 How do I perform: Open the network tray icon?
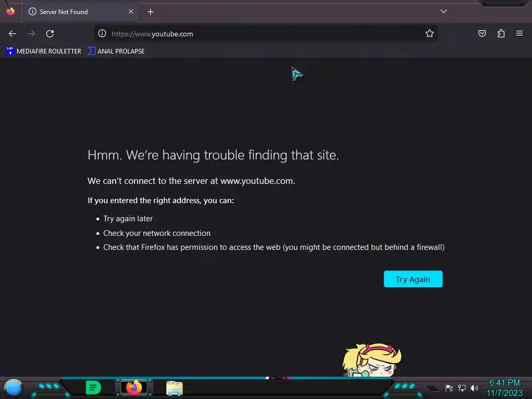[462, 388]
